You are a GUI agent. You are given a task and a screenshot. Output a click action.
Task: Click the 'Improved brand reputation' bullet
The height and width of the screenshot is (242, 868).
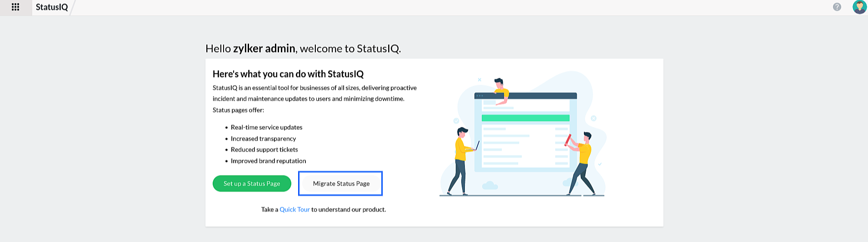268,161
